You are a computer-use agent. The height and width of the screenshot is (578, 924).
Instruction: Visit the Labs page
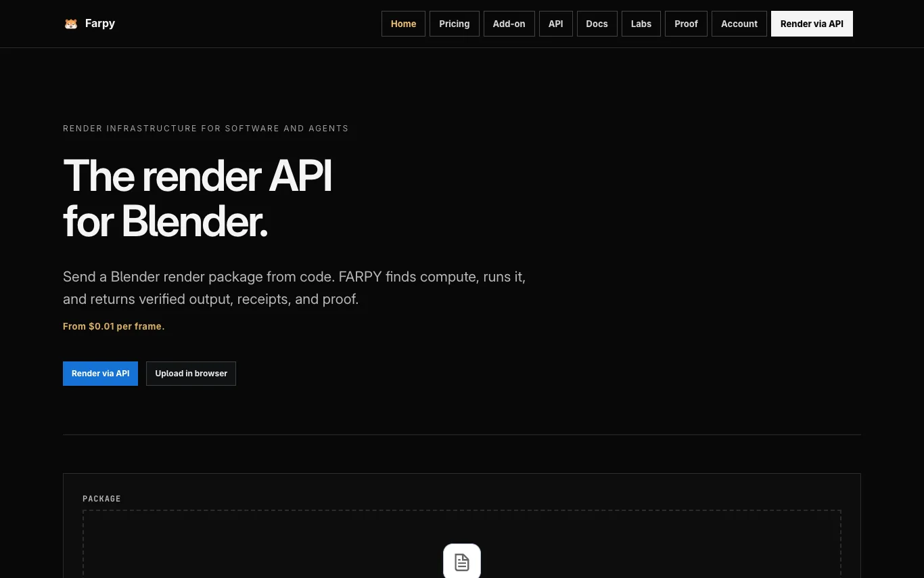coord(641,24)
